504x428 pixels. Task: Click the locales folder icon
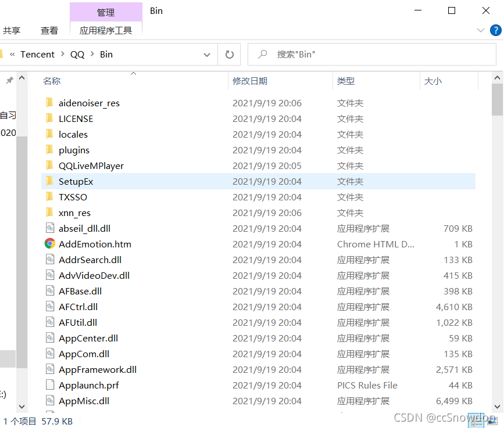tap(49, 134)
